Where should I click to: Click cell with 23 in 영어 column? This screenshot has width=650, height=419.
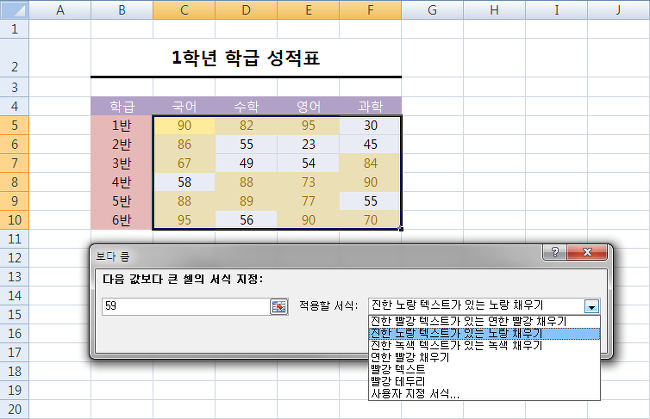click(308, 144)
